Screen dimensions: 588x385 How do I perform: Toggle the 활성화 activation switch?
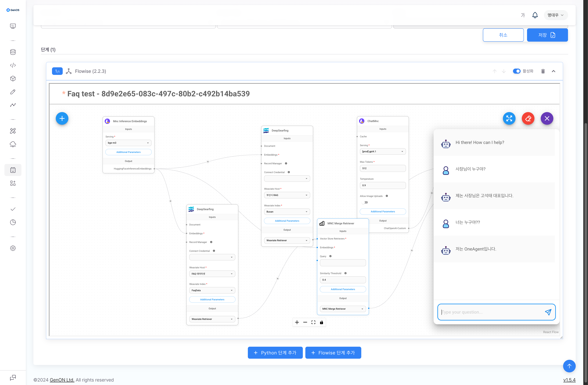tap(516, 71)
